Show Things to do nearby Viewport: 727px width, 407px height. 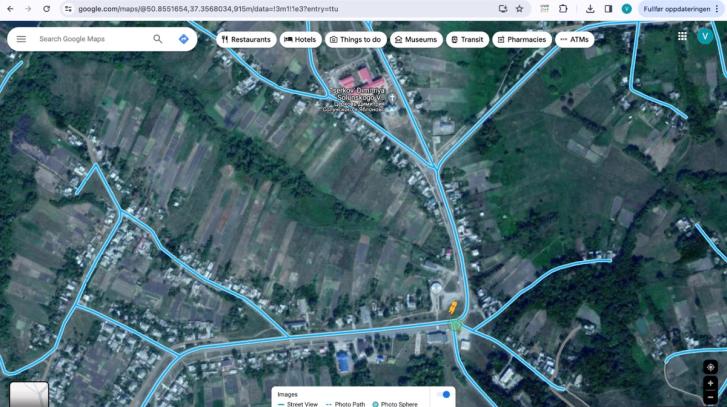[356, 39]
